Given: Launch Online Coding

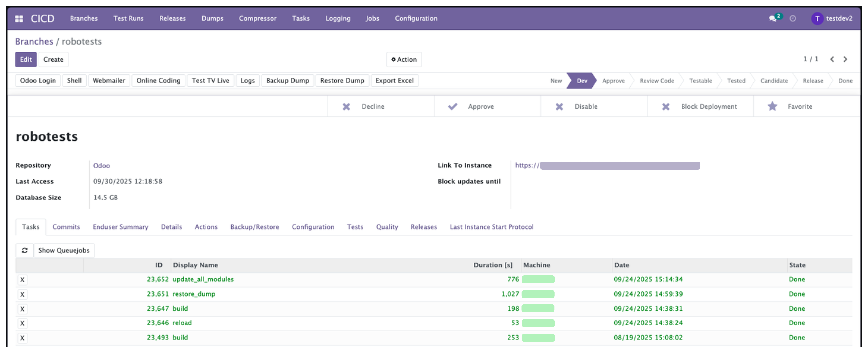Looking at the screenshot, I should [x=158, y=81].
